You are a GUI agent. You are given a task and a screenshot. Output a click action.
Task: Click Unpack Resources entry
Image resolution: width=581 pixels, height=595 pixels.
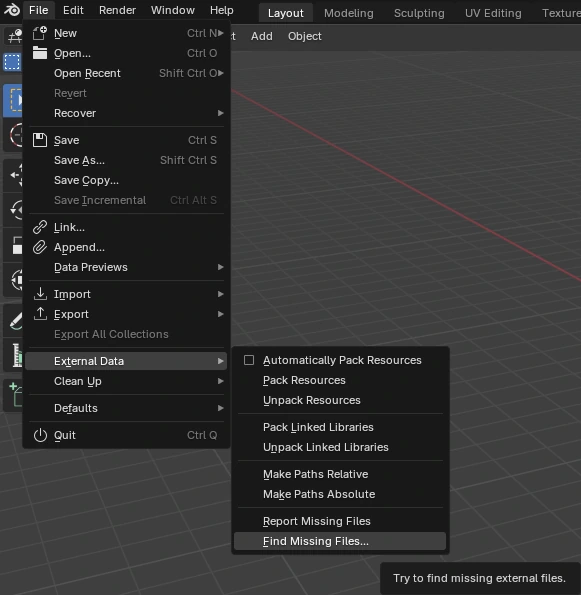click(340, 400)
